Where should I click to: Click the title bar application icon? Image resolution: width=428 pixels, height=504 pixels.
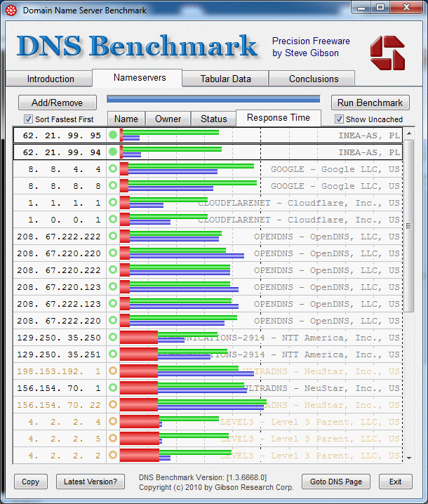click(11, 11)
